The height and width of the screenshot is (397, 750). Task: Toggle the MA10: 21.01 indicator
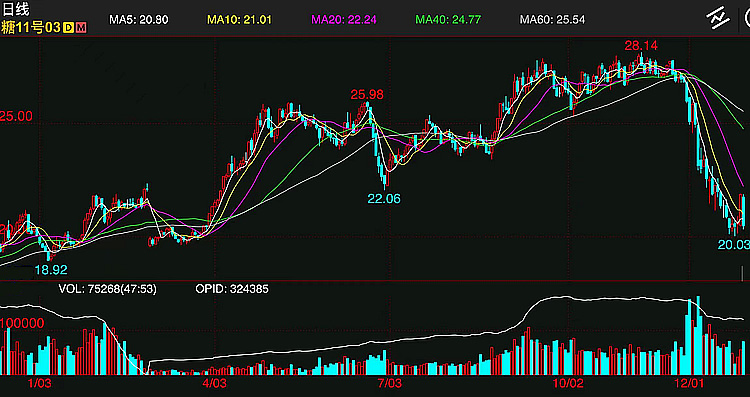point(239,20)
